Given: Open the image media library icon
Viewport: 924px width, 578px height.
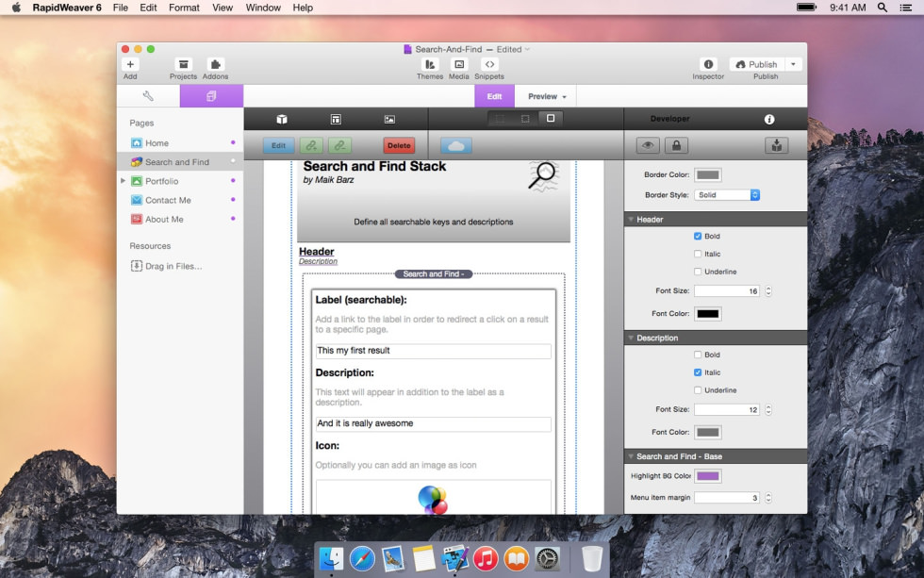Looking at the screenshot, I should pos(389,119).
